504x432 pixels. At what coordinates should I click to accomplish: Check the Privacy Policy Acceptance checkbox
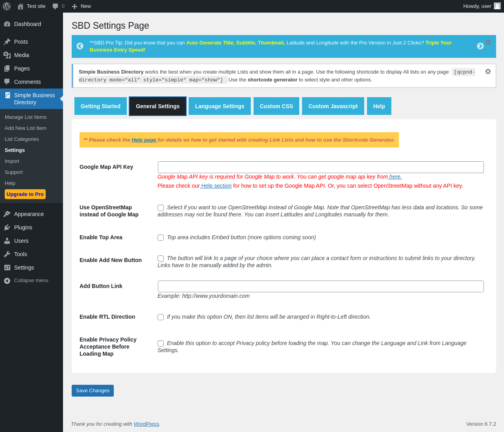click(161, 343)
